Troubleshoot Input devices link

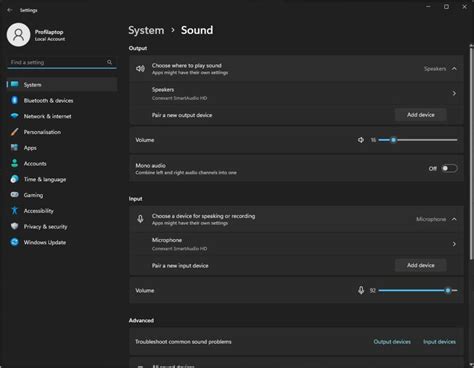pyautogui.click(x=439, y=342)
